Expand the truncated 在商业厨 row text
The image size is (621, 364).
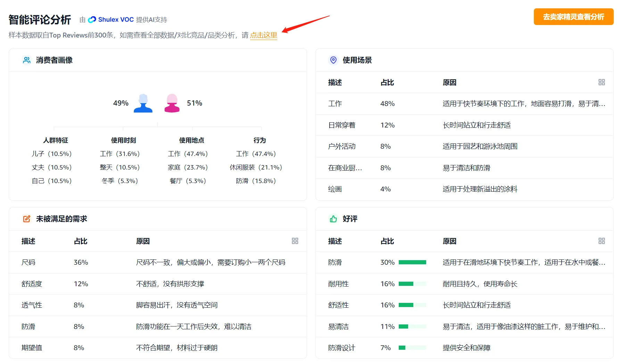click(x=345, y=168)
